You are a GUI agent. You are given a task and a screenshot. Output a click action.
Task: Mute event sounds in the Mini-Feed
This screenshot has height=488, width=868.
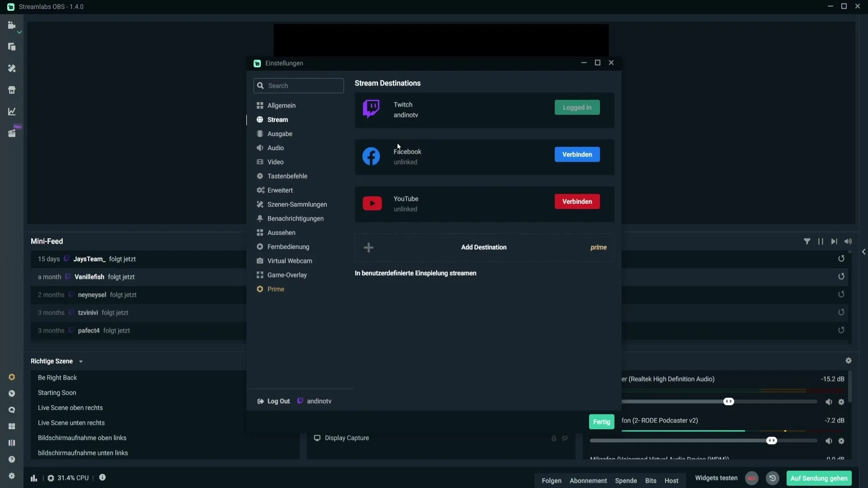tap(848, 241)
